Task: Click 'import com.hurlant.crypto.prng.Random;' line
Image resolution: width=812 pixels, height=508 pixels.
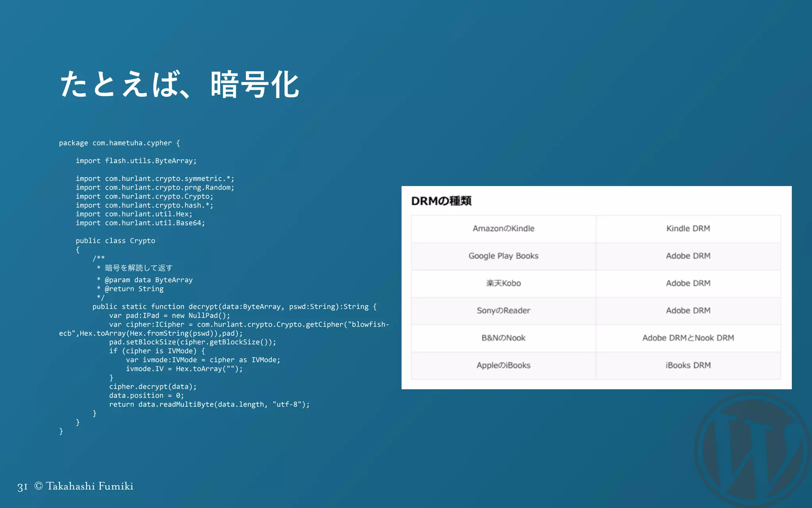Action: coord(155,187)
